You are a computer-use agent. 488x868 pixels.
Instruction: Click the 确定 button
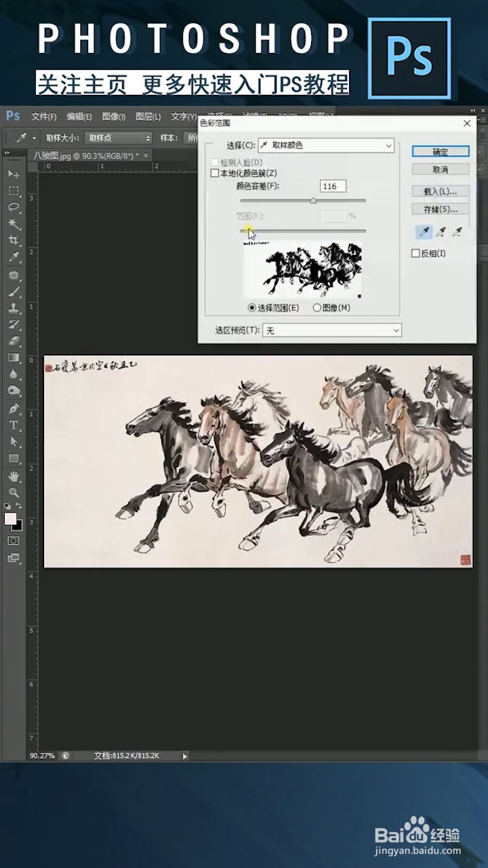click(441, 151)
